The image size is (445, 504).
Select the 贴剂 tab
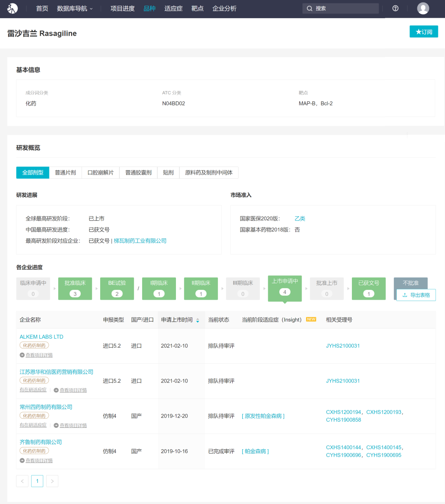click(168, 173)
